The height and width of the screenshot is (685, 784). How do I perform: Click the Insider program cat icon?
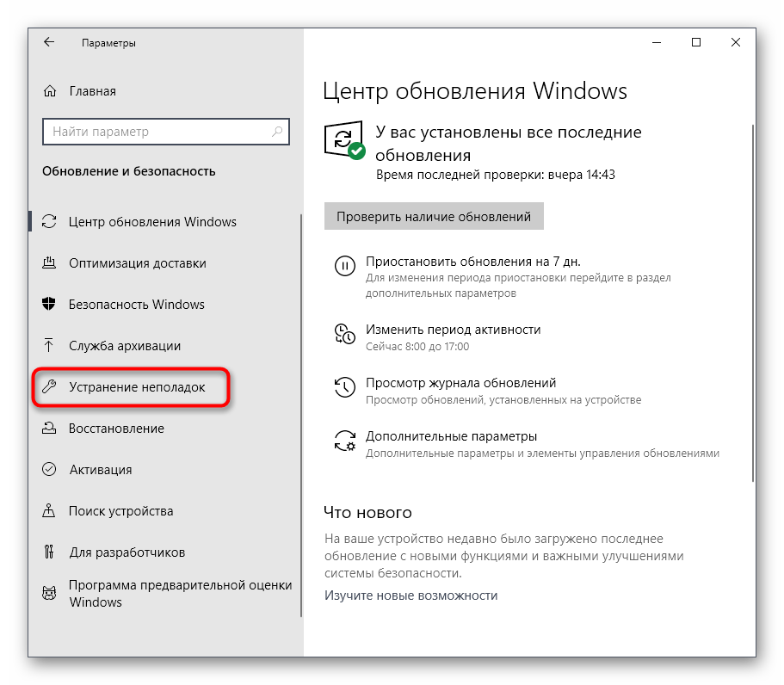click(49, 593)
